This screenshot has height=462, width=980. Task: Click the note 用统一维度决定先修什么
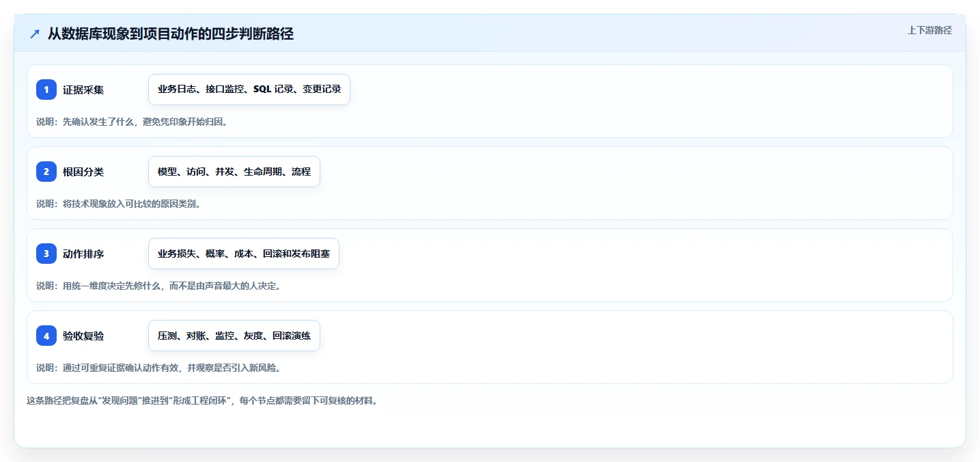(x=158, y=286)
